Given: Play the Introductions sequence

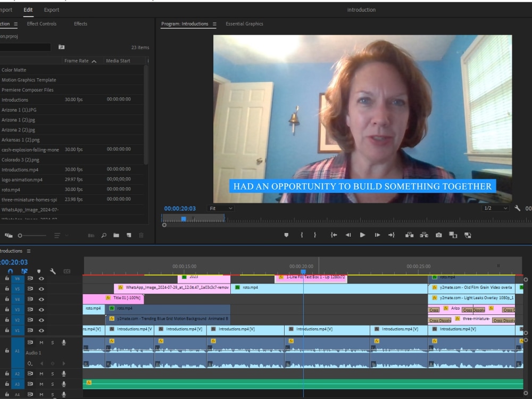Looking at the screenshot, I should 362,235.
